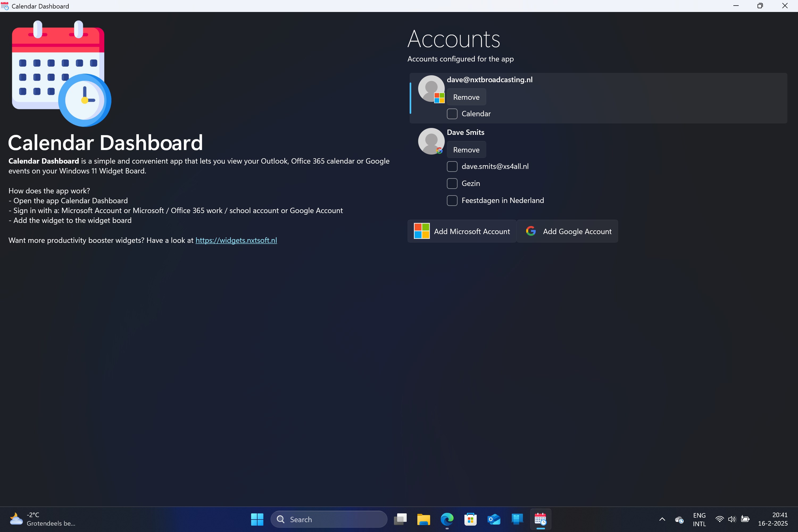Open the ENG INTL language switcher
Viewport: 798px width, 532px height.
click(x=699, y=519)
